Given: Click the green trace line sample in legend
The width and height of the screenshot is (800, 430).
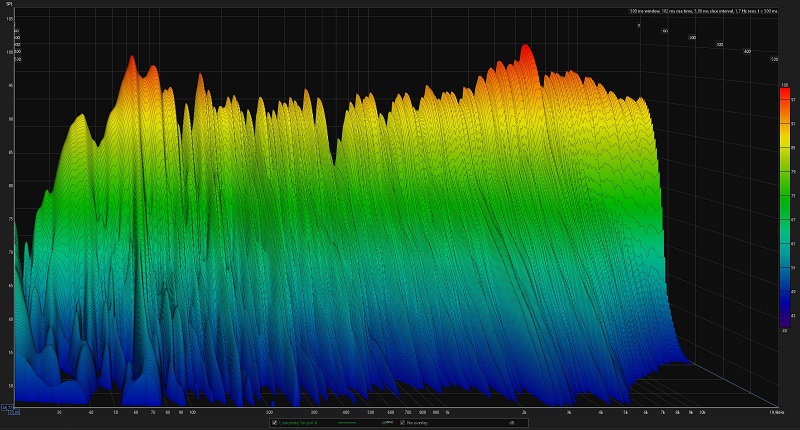Looking at the screenshot, I should [x=349, y=423].
